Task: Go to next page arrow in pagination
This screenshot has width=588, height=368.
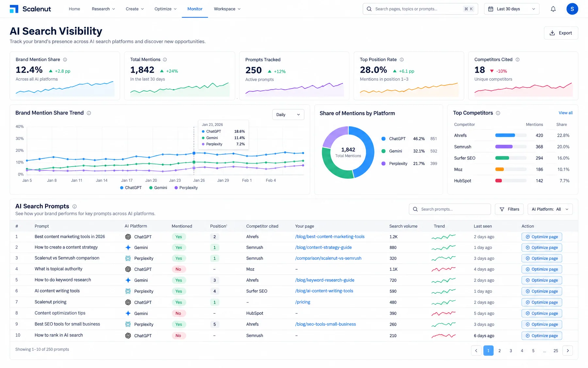Action: click(568, 351)
